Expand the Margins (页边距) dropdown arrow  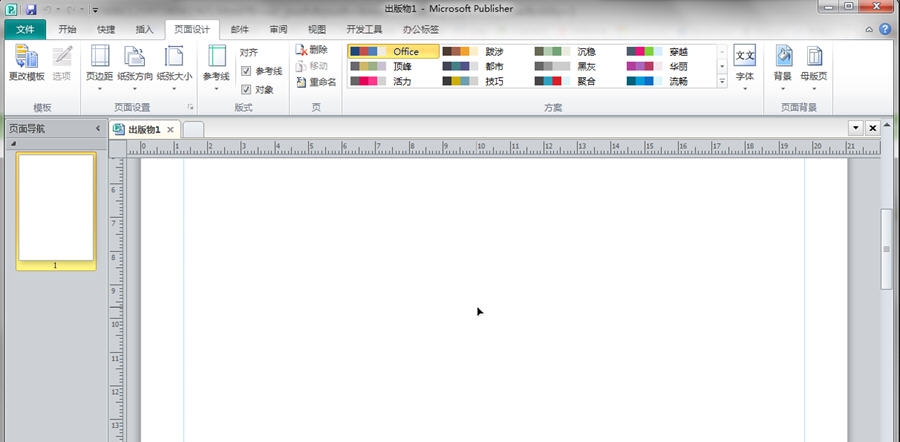99,89
